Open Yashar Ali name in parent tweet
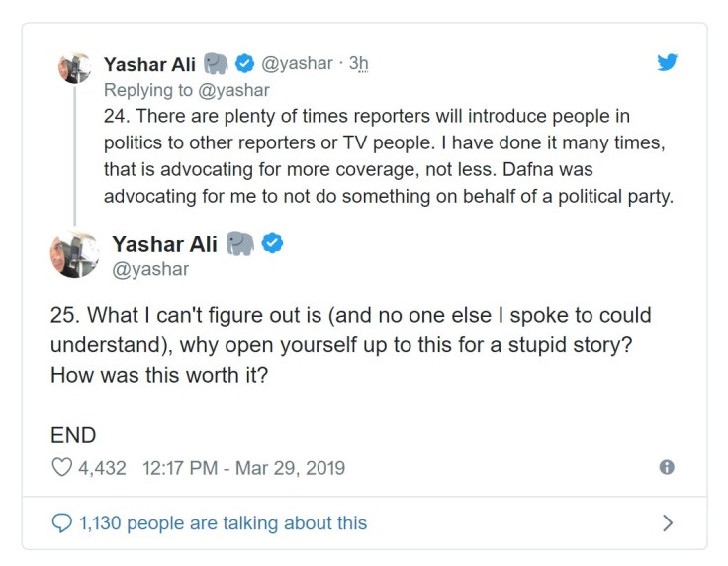The image size is (728, 566). [148, 64]
